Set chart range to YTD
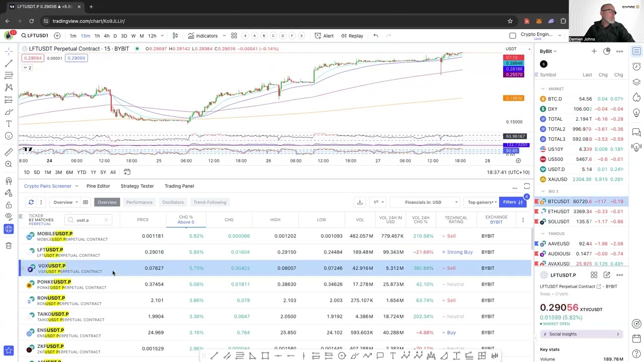Image resolution: width=644 pixels, height=362 pixels. pos(82,172)
